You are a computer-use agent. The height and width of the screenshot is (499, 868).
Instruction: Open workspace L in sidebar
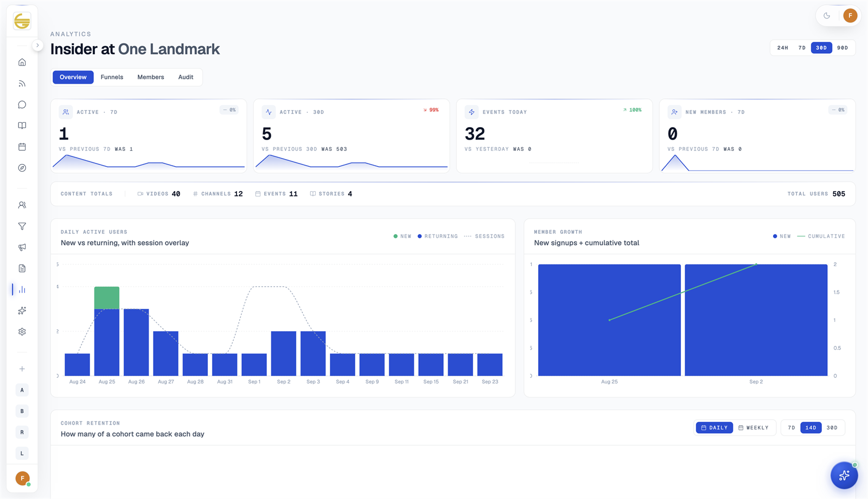(x=22, y=453)
